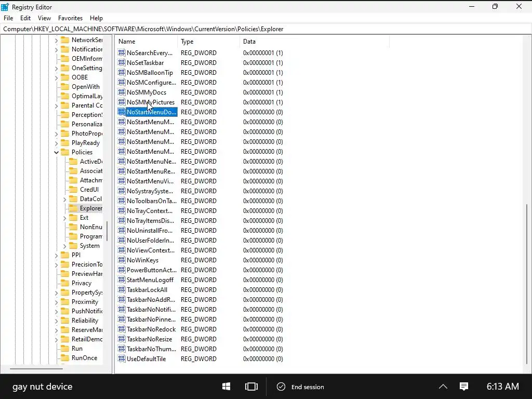Image resolution: width=532 pixels, height=399 pixels.
Task: Click the TaskbarNoResize DWORD value icon
Action: [x=122, y=339]
